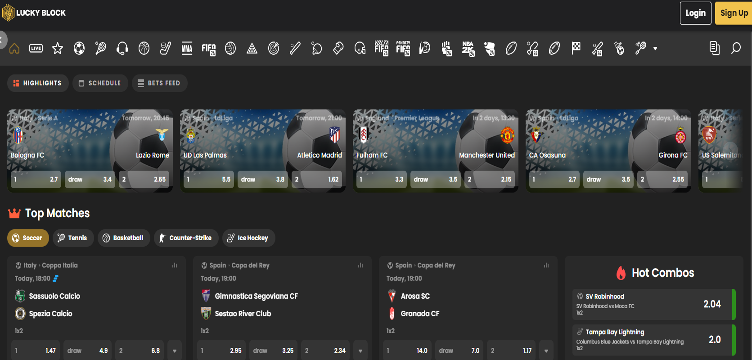755x360 pixels.
Task: Open search with the magnifier icon
Action: pyautogui.click(x=736, y=48)
